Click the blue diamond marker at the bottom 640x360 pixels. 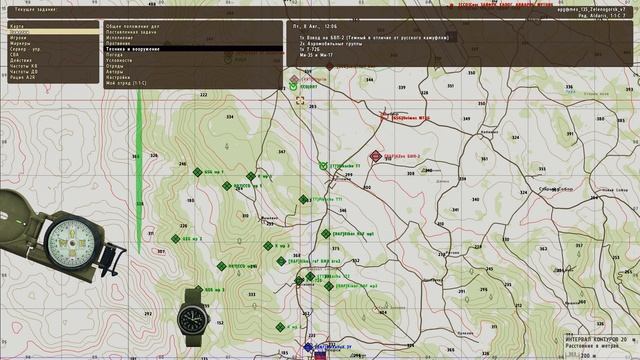[308, 347]
